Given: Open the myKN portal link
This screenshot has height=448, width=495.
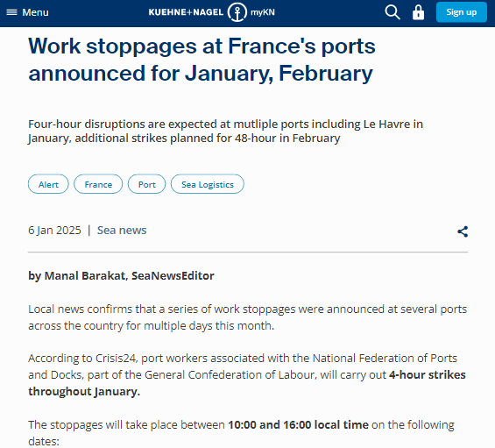Looking at the screenshot, I should click(x=263, y=12).
